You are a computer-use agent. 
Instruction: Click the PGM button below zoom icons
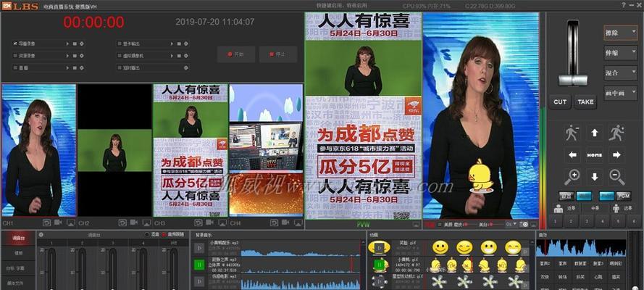(624, 196)
